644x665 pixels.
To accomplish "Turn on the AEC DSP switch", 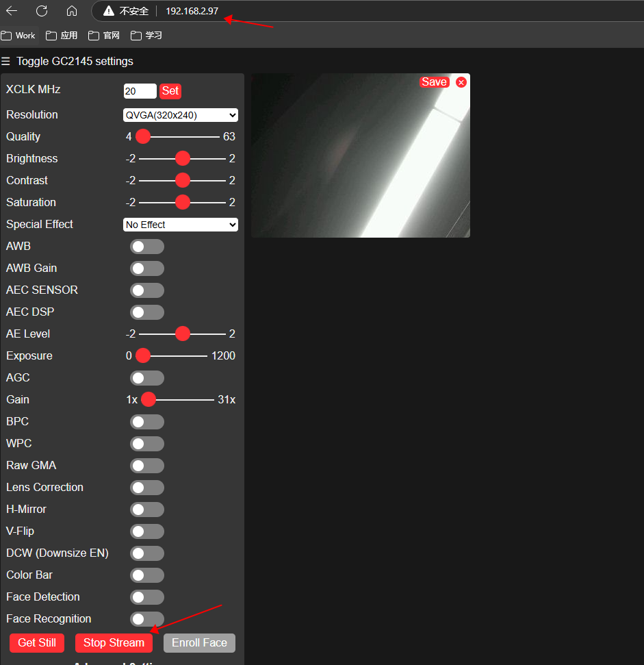I will coord(147,312).
